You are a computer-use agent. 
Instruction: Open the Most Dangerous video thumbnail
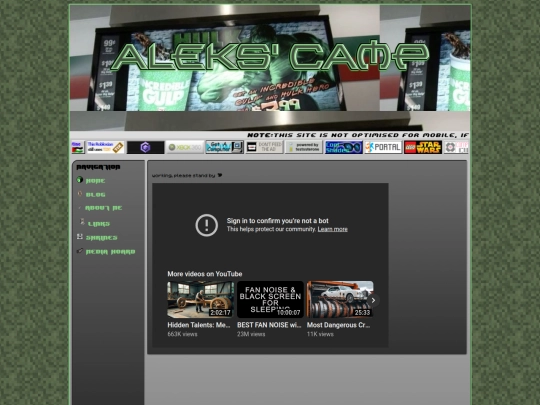pos(340,299)
